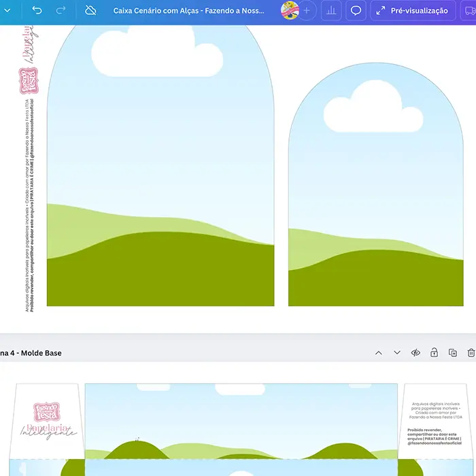Delete page 4 with the trash icon
This screenshot has height=476, width=476.
pyautogui.click(x=471, y=353)
